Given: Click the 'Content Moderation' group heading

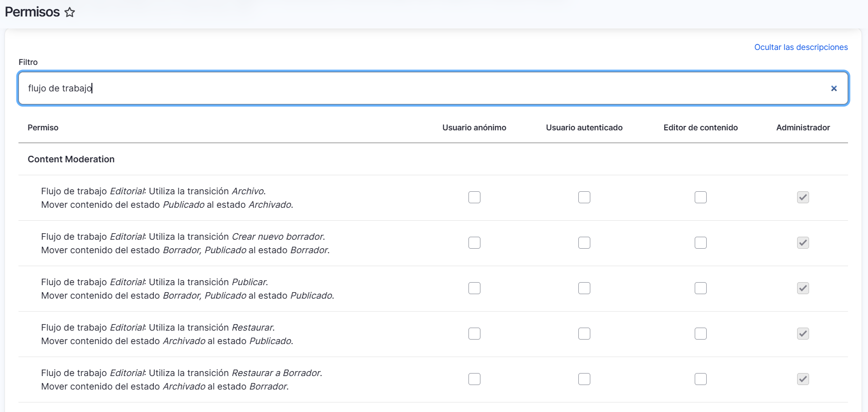Looking at the screenshot, I should click(71, 159).
